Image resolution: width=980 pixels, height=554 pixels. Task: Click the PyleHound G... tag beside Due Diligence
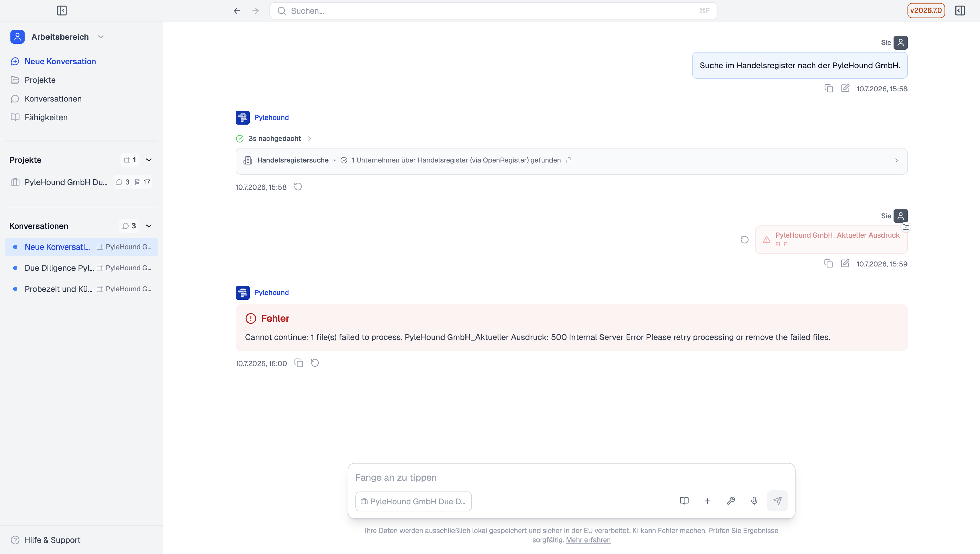tap(124, 268)
